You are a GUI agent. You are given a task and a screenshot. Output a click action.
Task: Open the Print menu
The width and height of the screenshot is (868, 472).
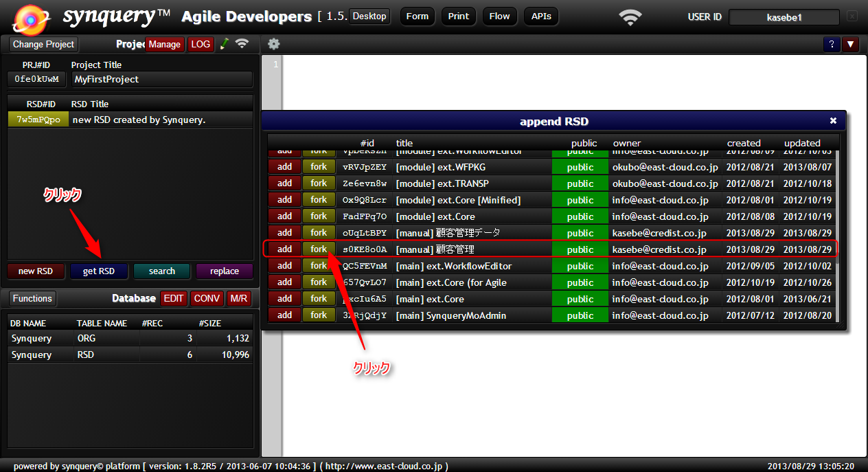click(459, 16)
